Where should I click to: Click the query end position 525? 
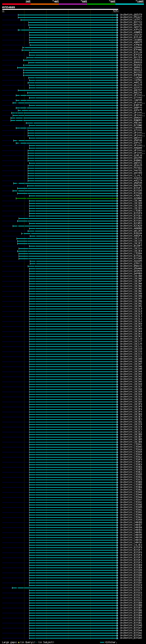coord(115,11)
